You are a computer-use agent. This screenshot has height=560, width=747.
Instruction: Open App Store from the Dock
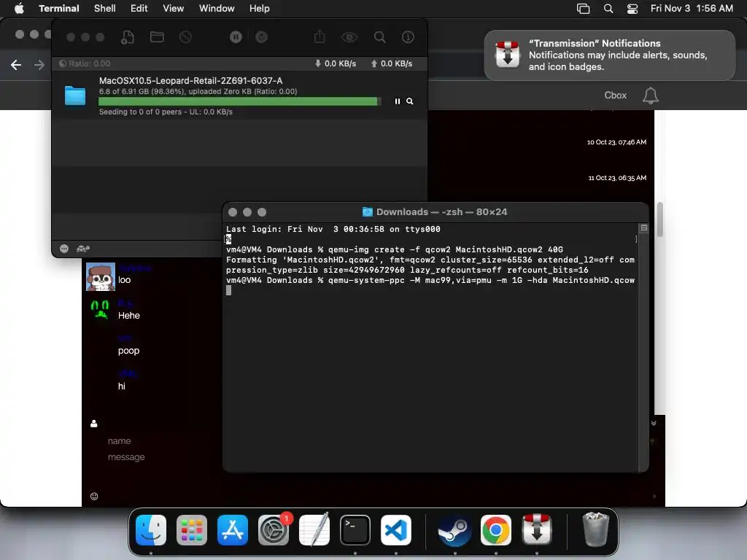[233, 530]
